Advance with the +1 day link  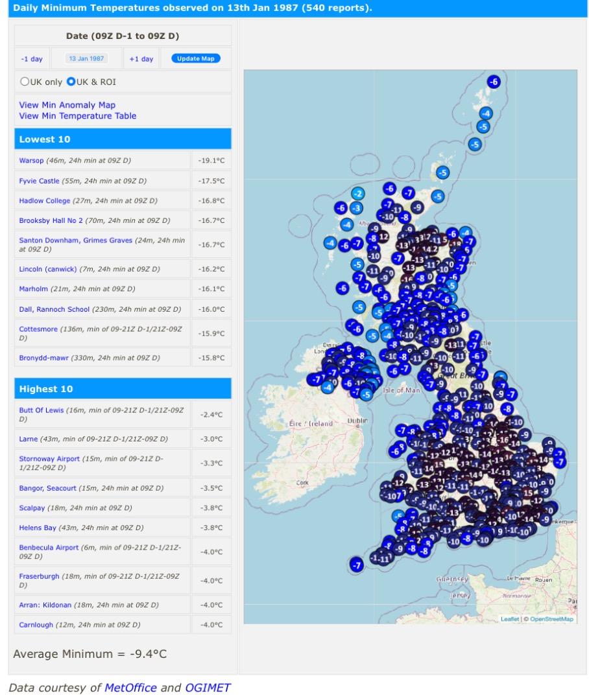pos(141,59)
